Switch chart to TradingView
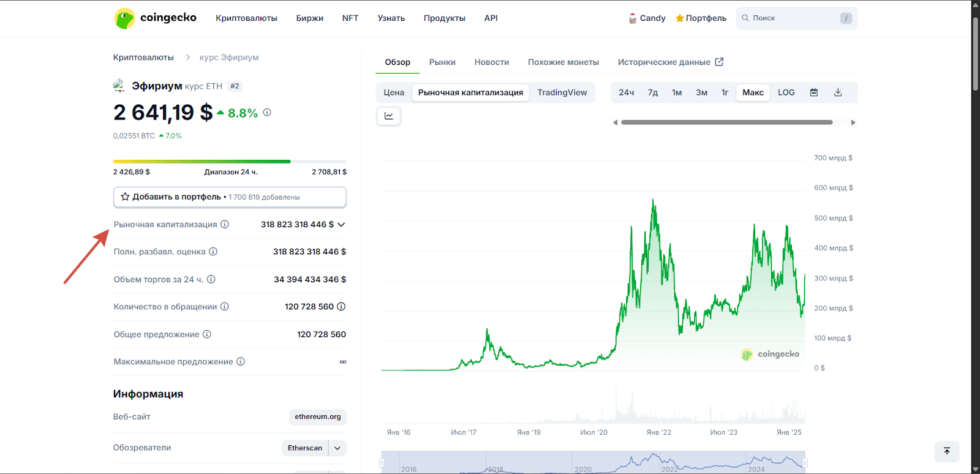Viewport: 980px width, 474px height. 562,92
